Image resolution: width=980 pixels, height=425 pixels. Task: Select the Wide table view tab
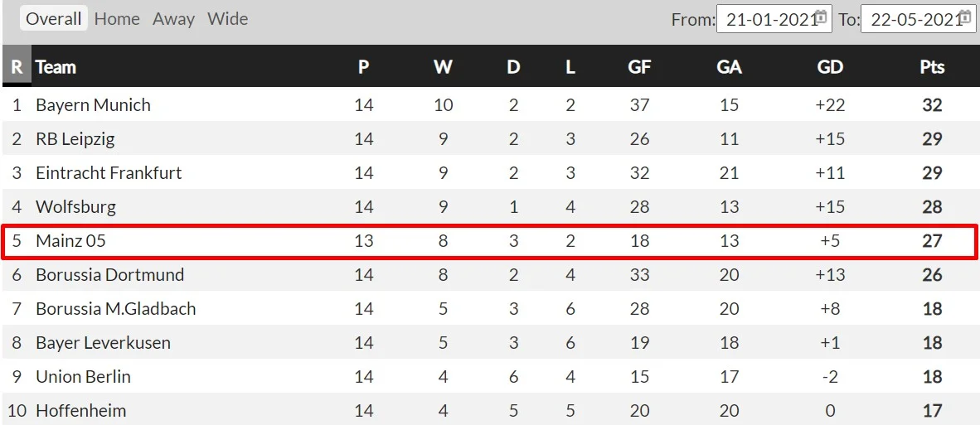tap(227, 19)
